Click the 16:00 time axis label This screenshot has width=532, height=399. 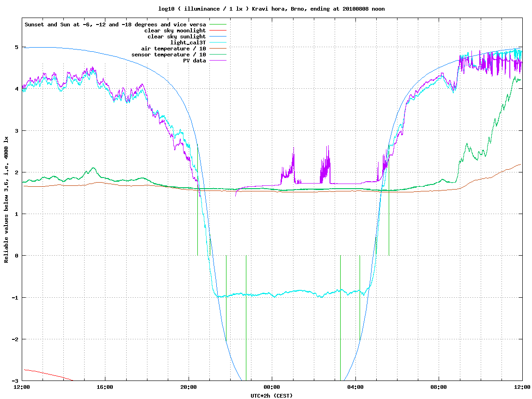pos(105,387)
